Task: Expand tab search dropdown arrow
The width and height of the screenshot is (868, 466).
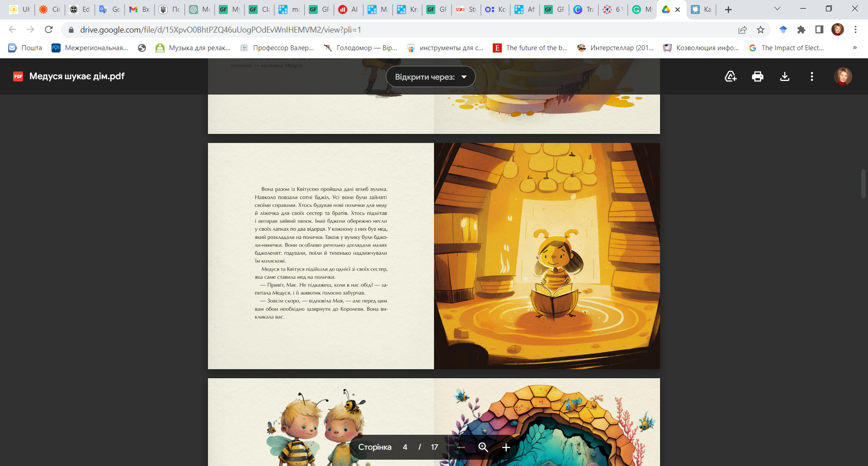Action: pyautogui.click(x=777, y=9)
